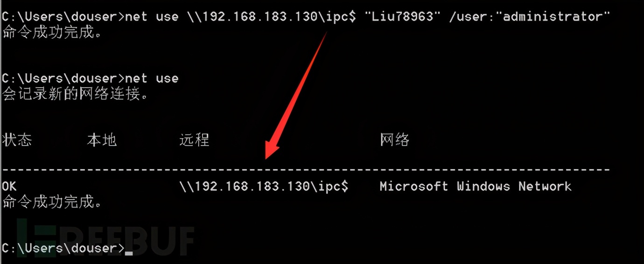
Task: Click the 本地 column header
Action: click(x=102, y=139)
